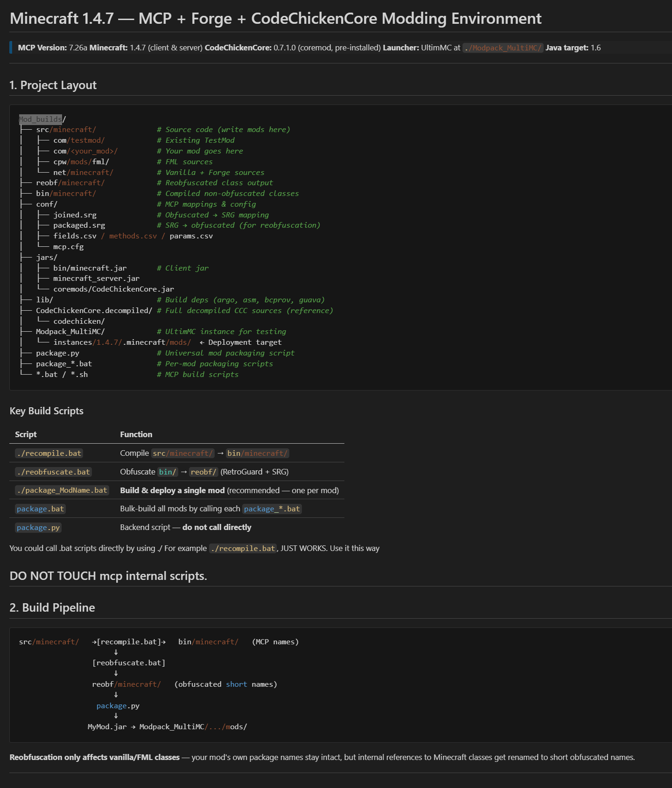Click the 'CodeChickenCore.decompiled/' tree row
Image resolution: width=672 pixels, height=788 pixels.
[x=94, y=311]
